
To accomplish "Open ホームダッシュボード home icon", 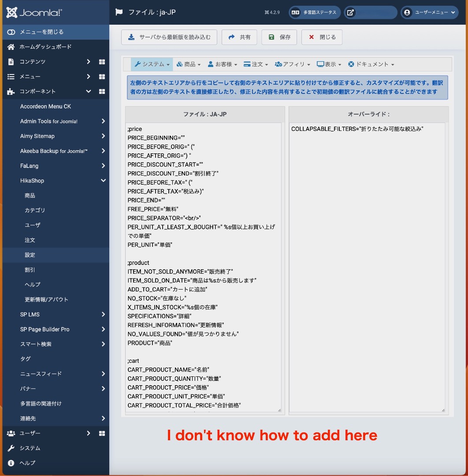I will (11, 47).
